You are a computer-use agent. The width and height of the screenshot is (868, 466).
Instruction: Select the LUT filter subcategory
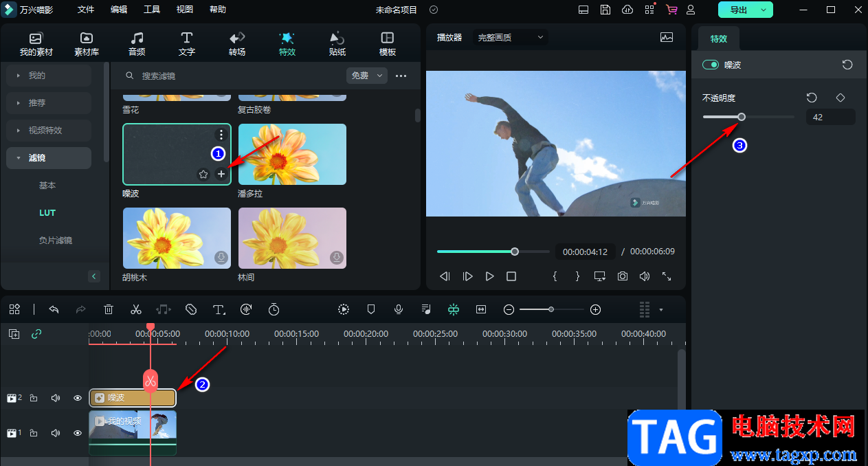pos(47,213)
